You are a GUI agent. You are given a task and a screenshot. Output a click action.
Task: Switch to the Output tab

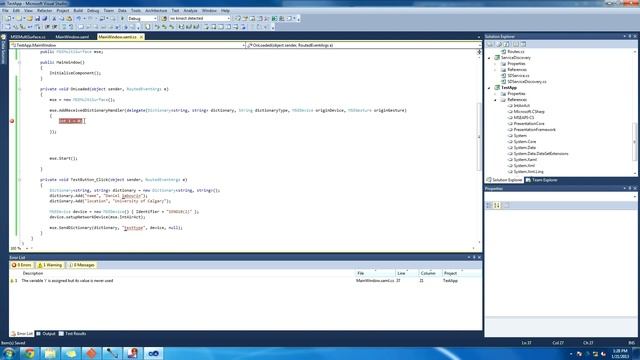46,333
